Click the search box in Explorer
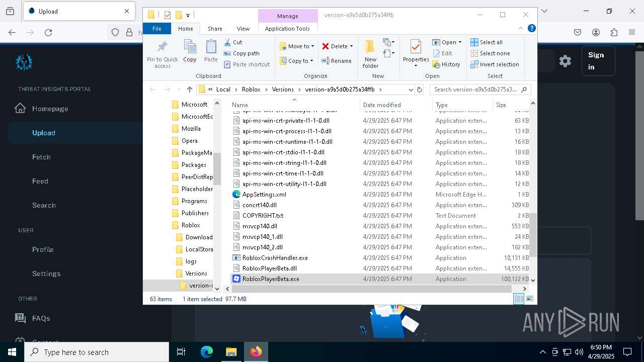The image size is (644, 362). pyautogui.click(x=480, y=89)
